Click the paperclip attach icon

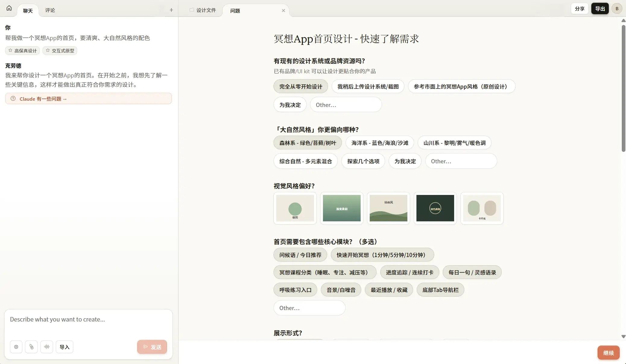tap(31, 347)
